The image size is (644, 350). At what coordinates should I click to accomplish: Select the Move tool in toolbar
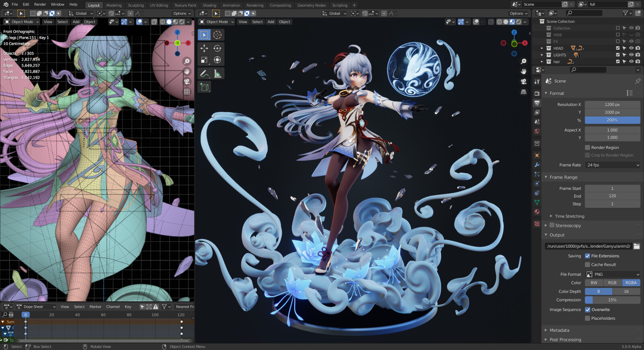pos(204,48)
